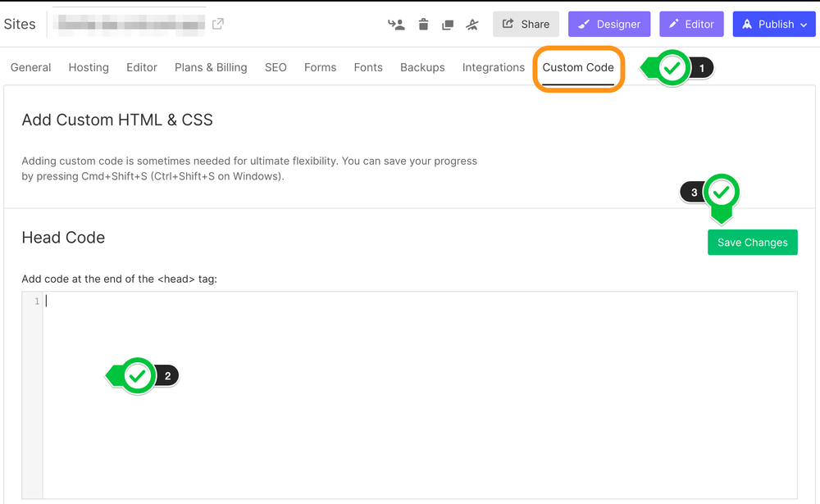Open the site in a new tab

(218, 24)
